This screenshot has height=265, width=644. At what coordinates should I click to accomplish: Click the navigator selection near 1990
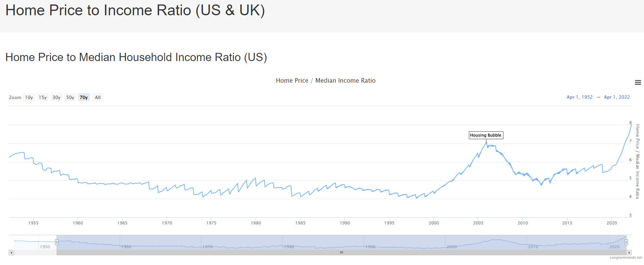coord(370,244)
